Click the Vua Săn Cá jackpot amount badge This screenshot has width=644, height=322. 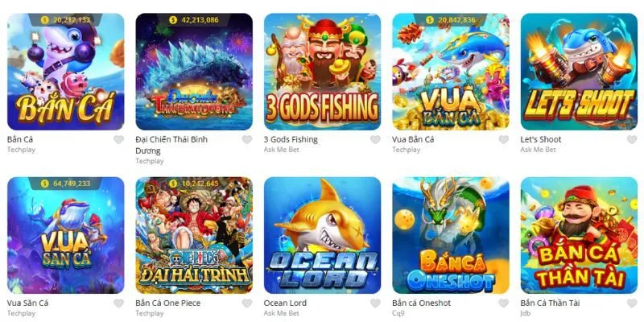66,184
